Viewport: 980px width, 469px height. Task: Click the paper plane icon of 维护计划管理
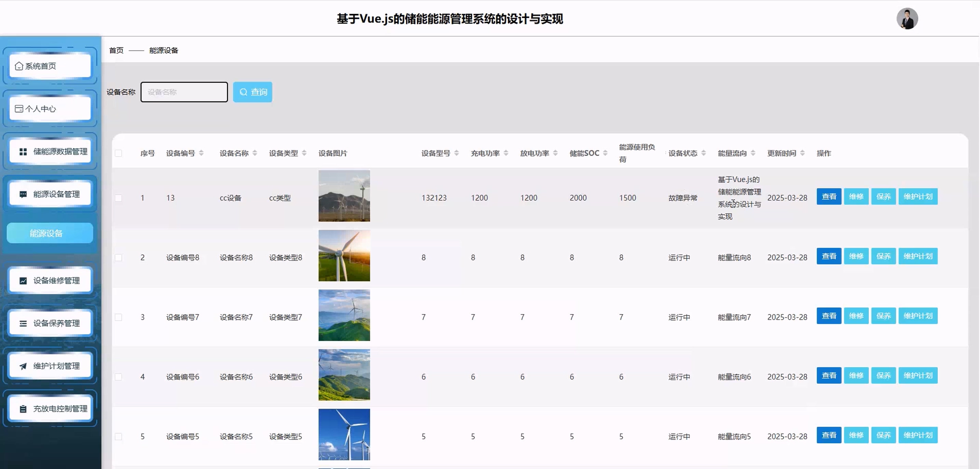(x=23, y=366)
